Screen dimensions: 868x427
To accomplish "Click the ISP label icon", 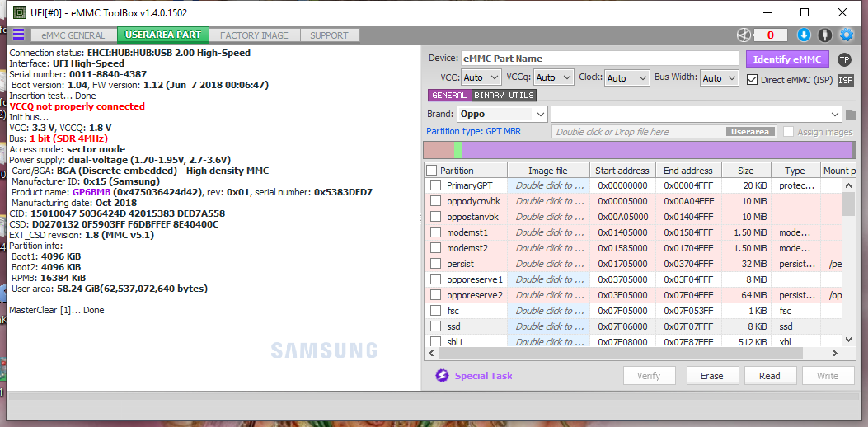I will 845,80.
